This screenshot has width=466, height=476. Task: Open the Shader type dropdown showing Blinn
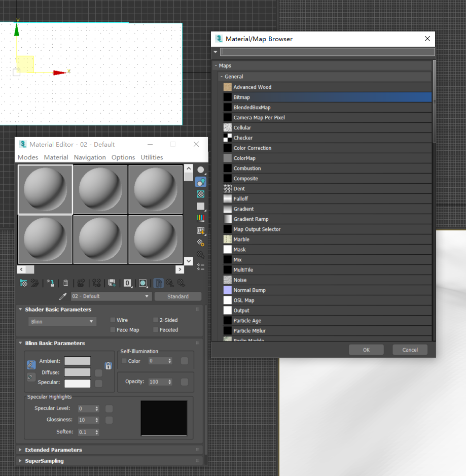(x=62, y=321)
